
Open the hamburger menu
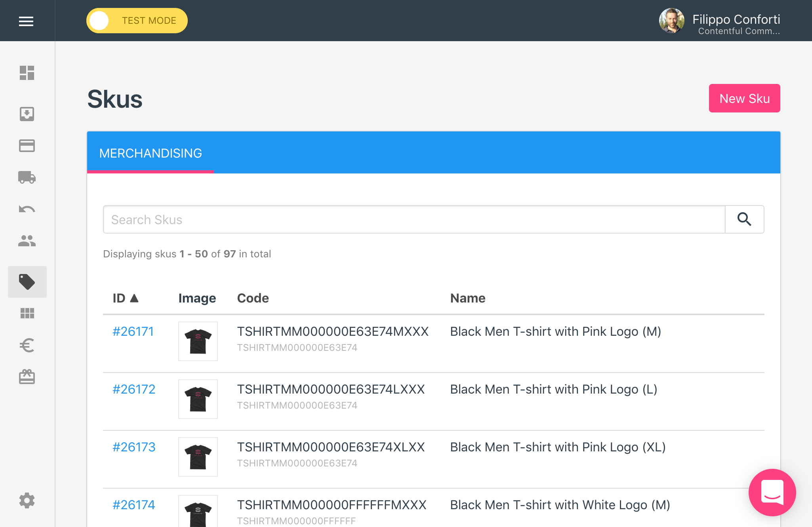(26, 21)
